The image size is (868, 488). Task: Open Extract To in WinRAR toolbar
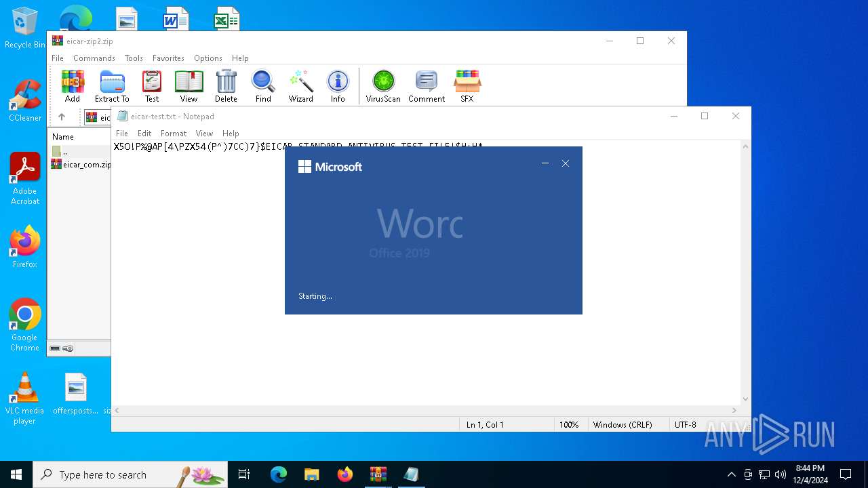point(112,86)
